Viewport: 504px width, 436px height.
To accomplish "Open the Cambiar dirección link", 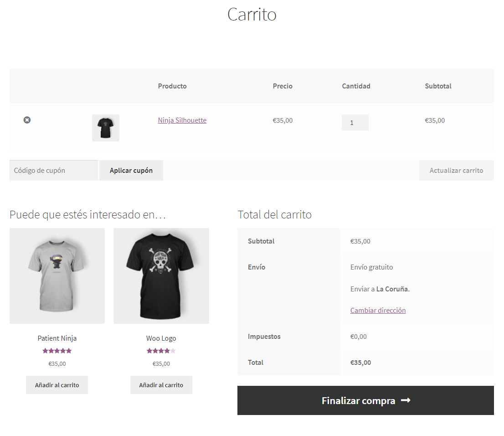I will tap(378, 311).
